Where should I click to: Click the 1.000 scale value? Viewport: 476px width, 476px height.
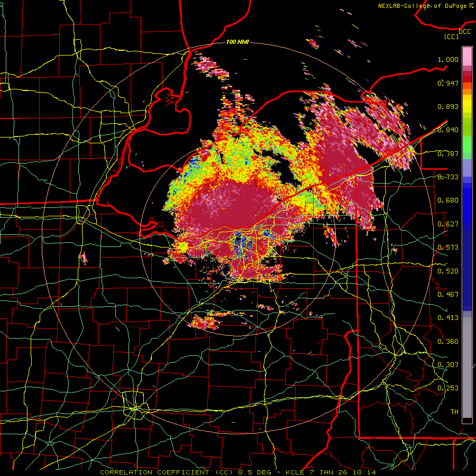click(448, 59)
